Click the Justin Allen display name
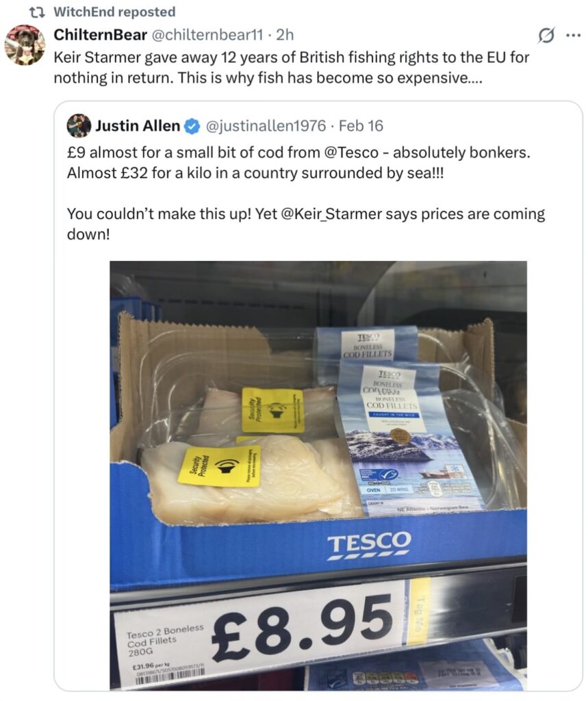 [x=138, y=126]
